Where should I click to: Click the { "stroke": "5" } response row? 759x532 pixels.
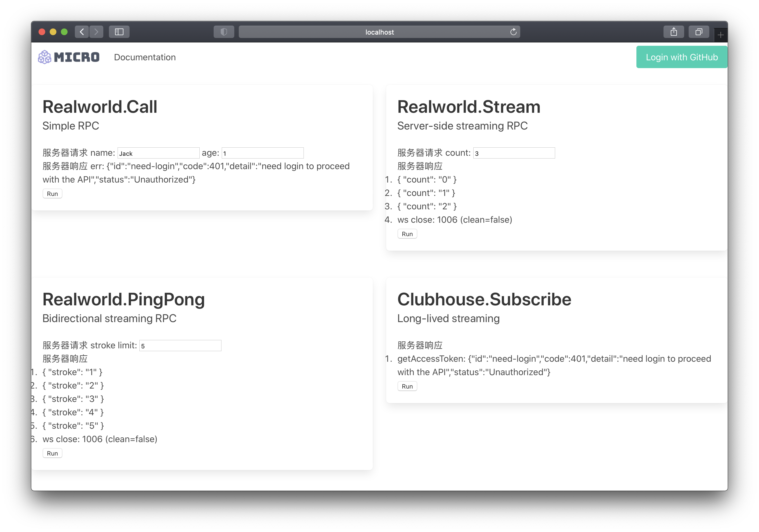(x=73, y=426)
